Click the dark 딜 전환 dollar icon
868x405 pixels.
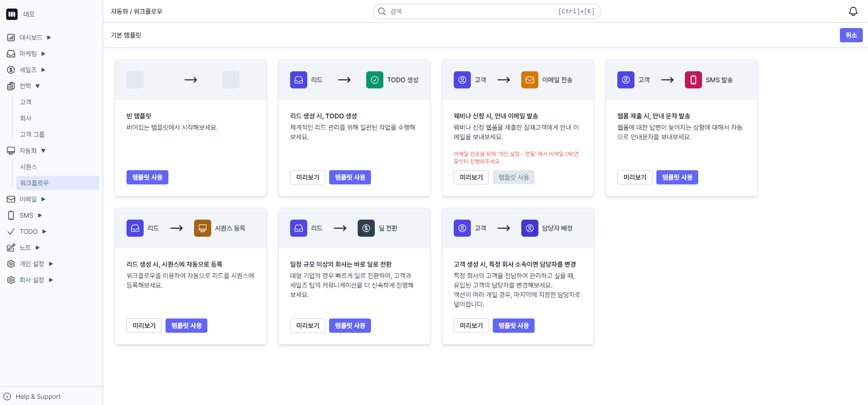pyautogui.click(x=366, y=228)
